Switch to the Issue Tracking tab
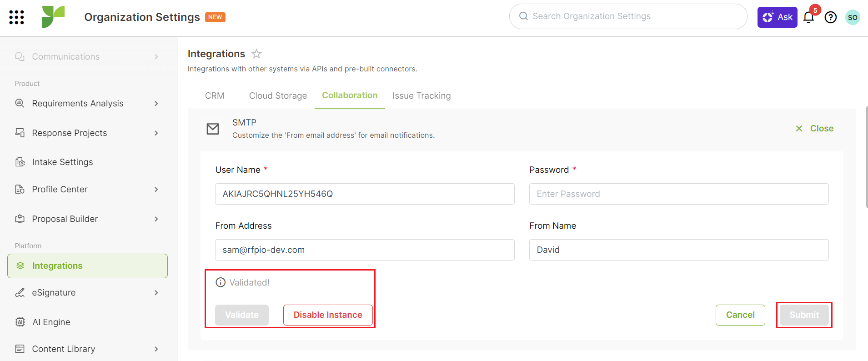This screenshot has width=868, height=361. pos(421,95)
